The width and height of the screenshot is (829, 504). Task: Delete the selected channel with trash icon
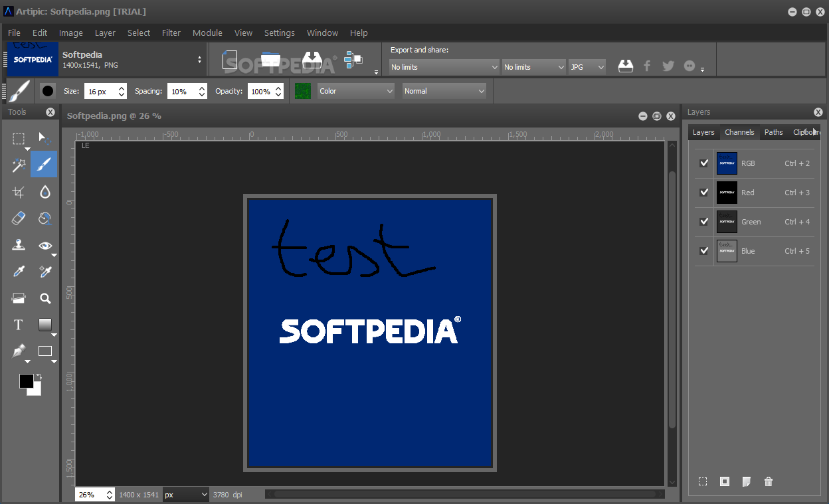click(x=769, y=481)
